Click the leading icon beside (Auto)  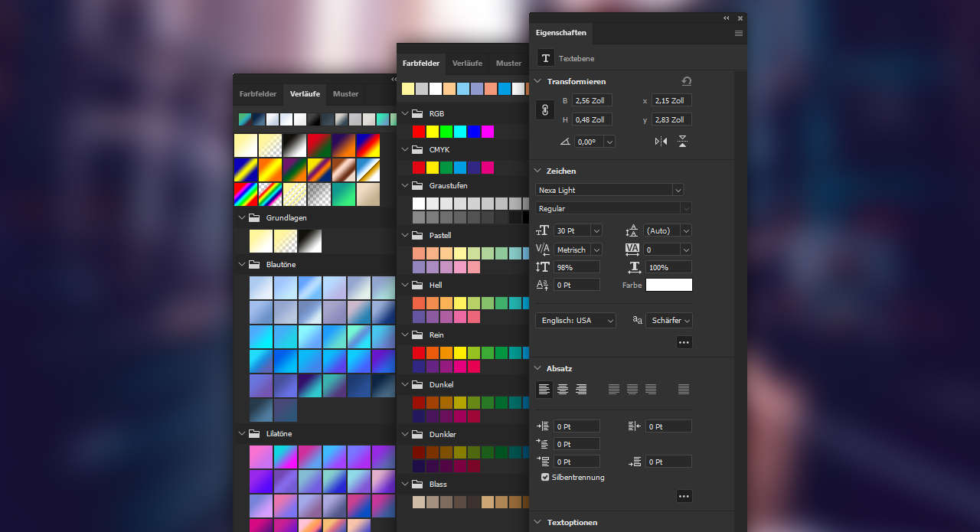(632, 230)
